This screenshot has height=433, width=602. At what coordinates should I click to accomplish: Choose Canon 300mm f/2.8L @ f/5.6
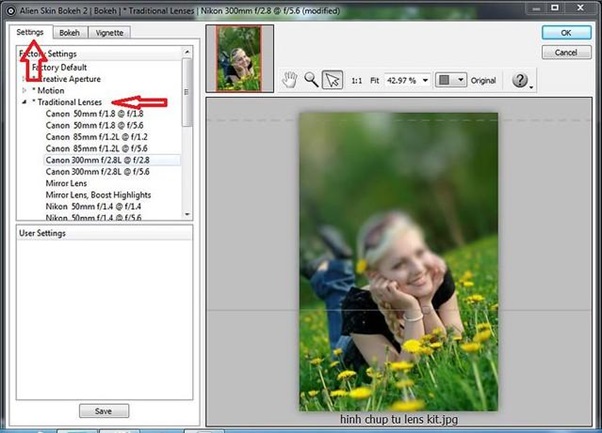(98, 172)
